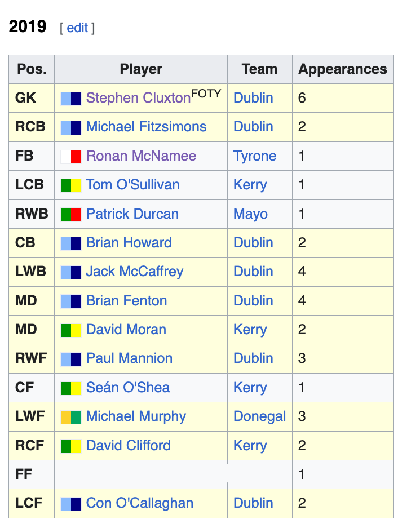The height and width of the screenshot is (528, 420).
Task: Click the Donegal flag beside Michael Murphy
Action: click(71, 417)
